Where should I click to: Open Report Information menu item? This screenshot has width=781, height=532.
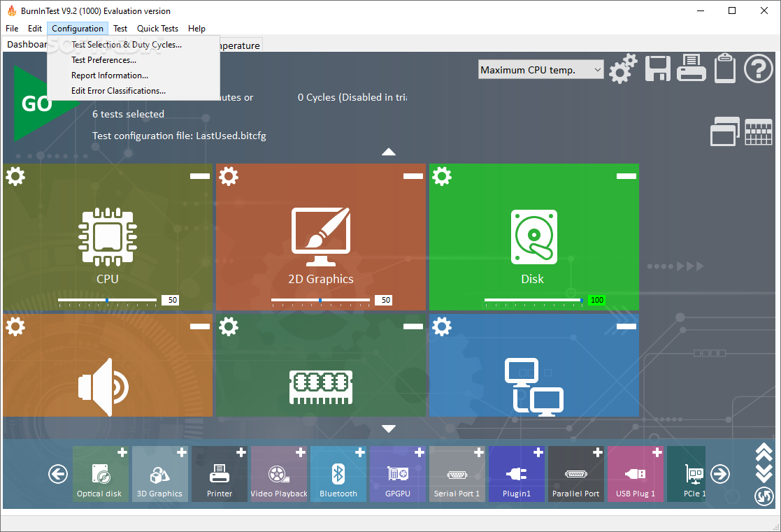pos(110,76)
